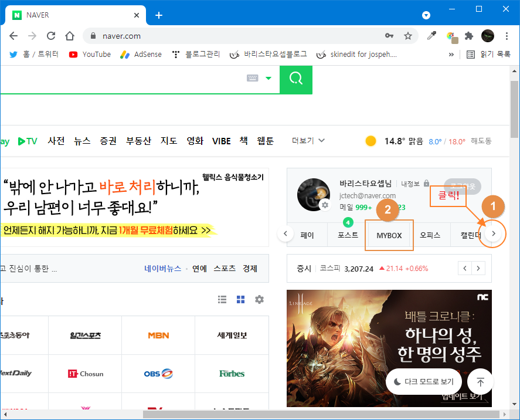
Task: Open the 증권 menu item
Action: point(108,141)
